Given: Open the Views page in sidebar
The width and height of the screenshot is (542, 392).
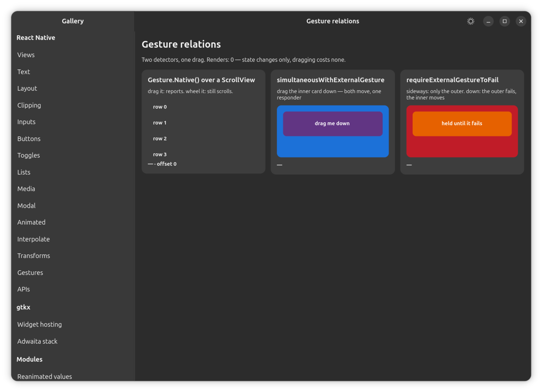Looking at the screenshot, I should click(x=73, y=55).
